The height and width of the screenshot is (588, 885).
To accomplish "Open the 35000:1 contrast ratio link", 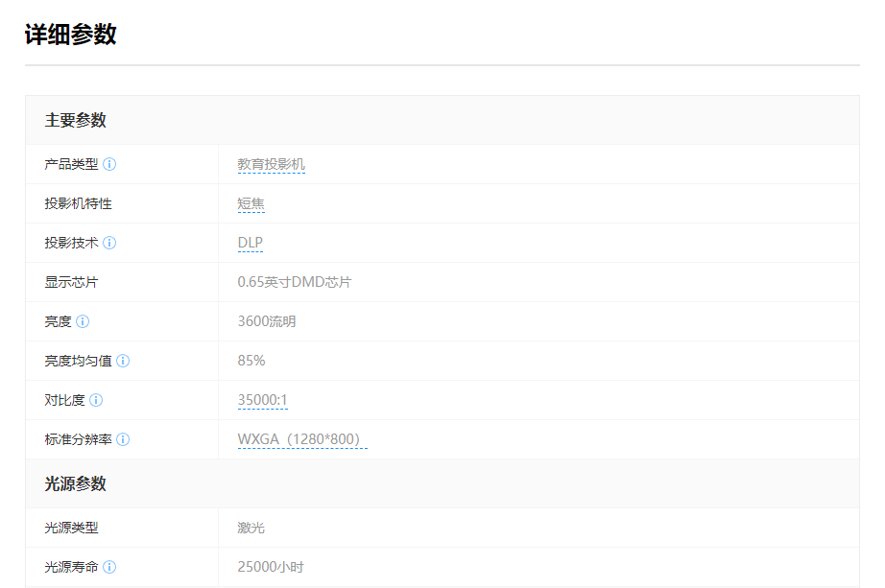I will tap(262, 400).
